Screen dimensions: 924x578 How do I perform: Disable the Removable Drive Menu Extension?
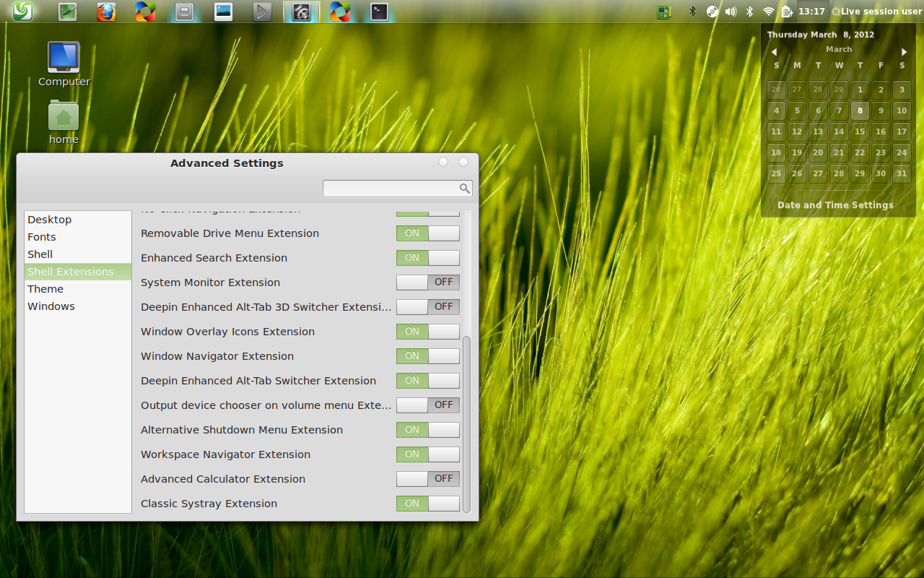[x=427, y=233]
